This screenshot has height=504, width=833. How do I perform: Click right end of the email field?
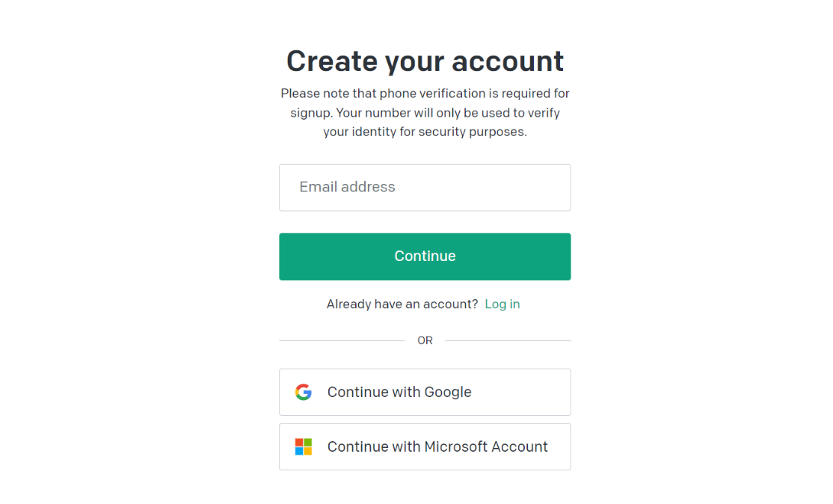pyautogui.click(x=553, y=188)
